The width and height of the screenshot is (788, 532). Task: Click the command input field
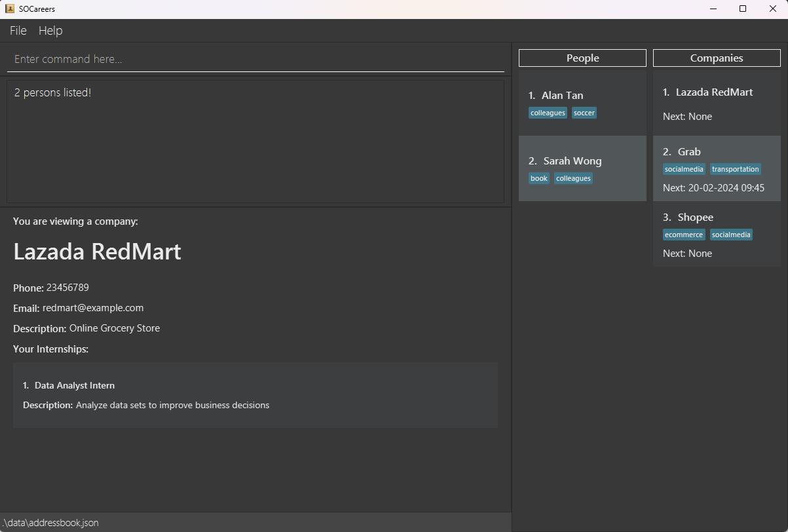(x=255, y=59)
